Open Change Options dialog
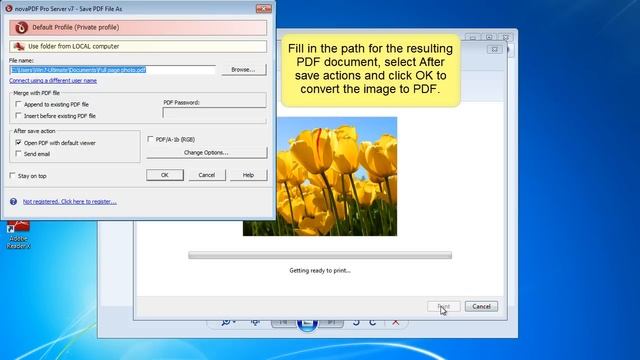640x360 pixels. [207, 153]
